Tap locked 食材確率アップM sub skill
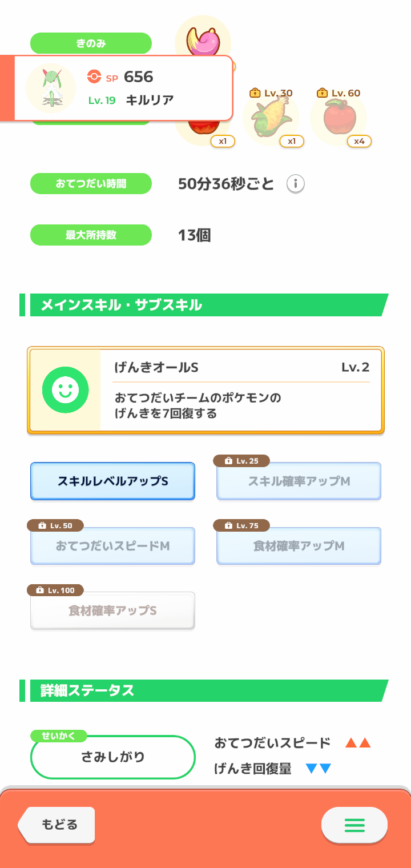This screenshot has height=868, width=411. (299, 546)
